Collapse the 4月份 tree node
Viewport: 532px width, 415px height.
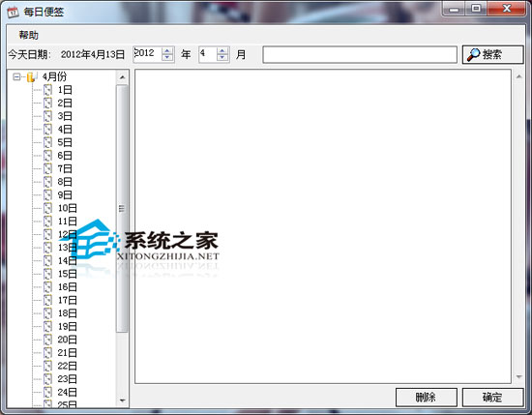point(16,76)
